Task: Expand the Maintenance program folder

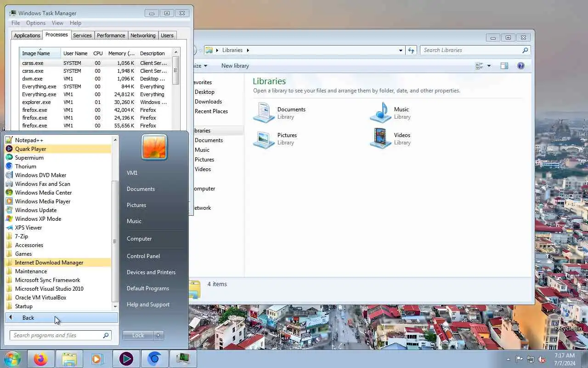Action: tap(58, 271)
